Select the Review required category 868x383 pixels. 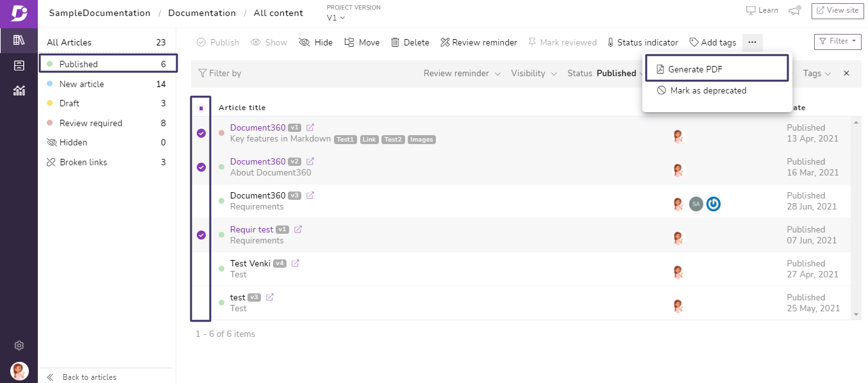click(106, 123)
